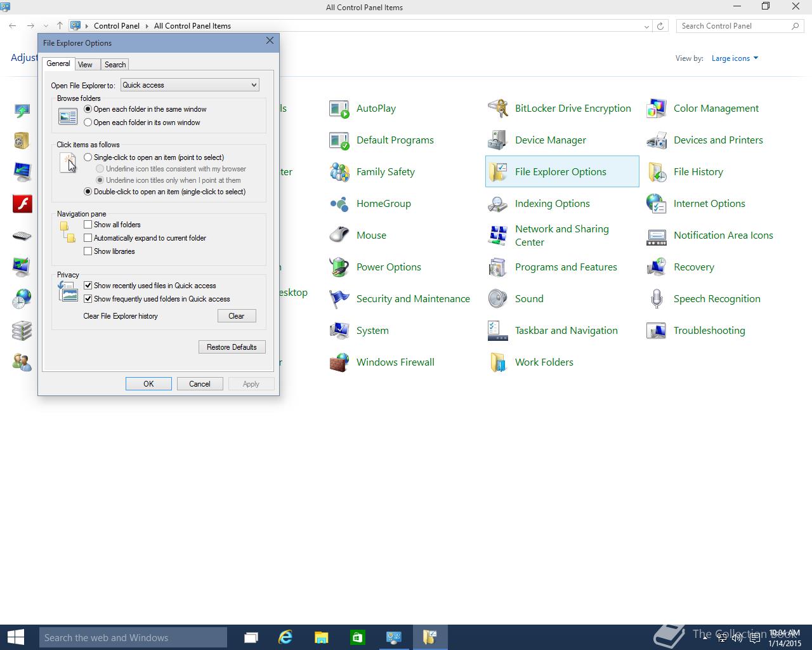812x650 pixels.
Task: Expand the address bar history dropdown
Action: pos(646,27)
